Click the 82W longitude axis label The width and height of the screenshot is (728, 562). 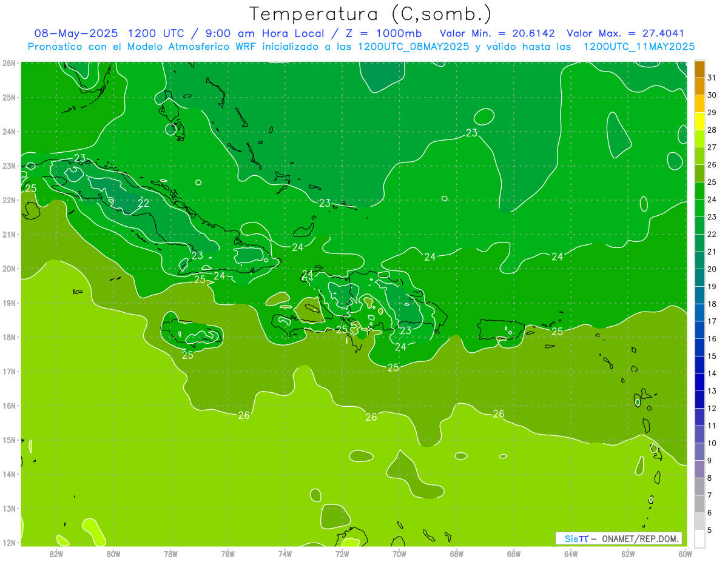56,554
